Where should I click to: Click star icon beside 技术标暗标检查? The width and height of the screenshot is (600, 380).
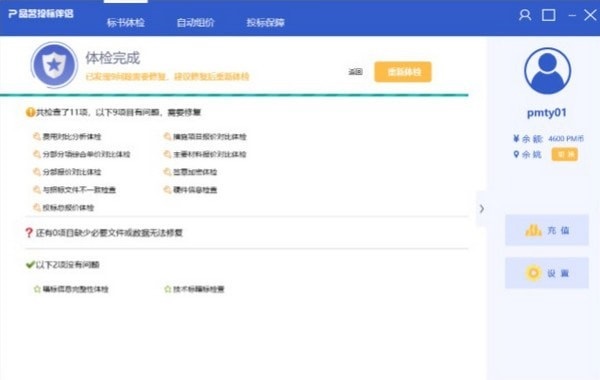click(x=168, y=289)
